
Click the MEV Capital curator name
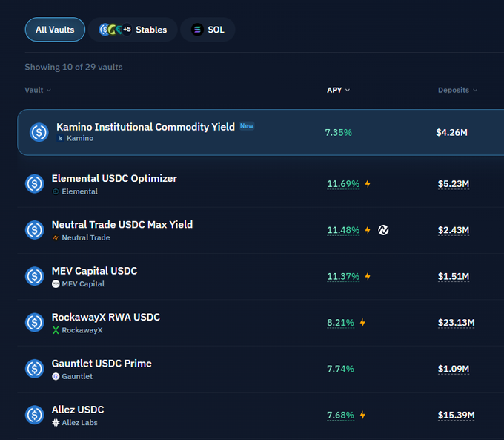click(83, 284)
